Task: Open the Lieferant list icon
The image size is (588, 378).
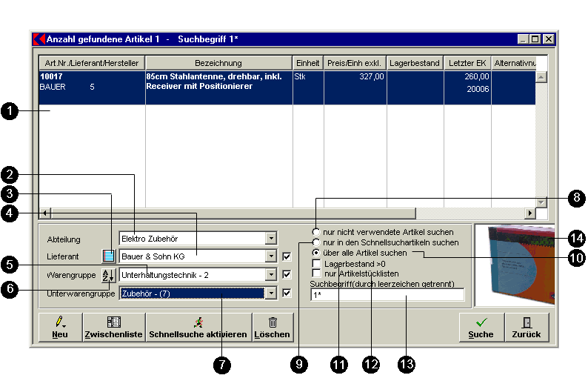Action: (x=109, y=256)
